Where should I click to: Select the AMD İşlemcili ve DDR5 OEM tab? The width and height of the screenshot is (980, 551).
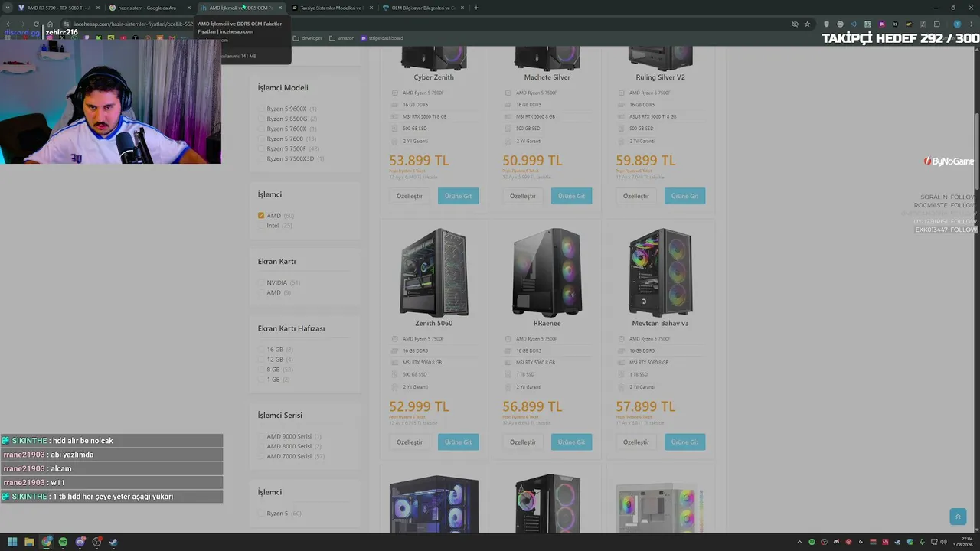[x=240, y=8]
